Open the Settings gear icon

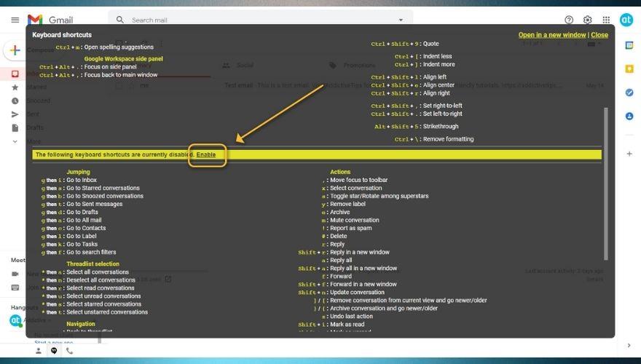pos(587,20)
